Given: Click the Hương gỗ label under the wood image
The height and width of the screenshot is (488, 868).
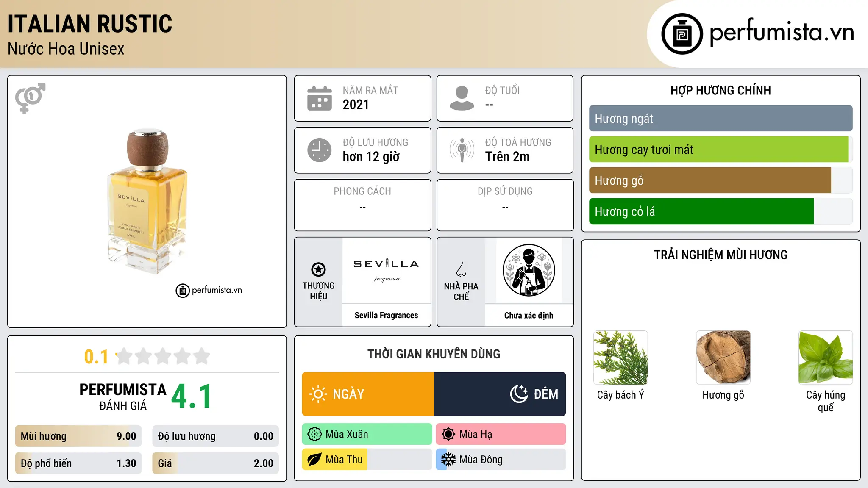Looking at the screenshot, I should pyautogui.click(x=723, y=395).
